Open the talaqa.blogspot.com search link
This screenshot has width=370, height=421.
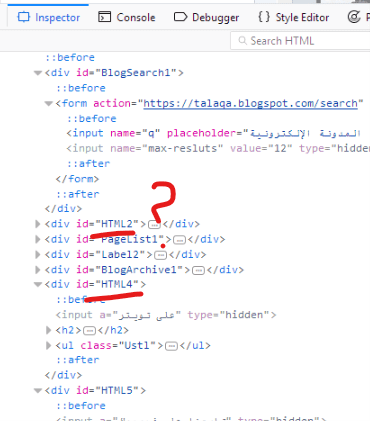pos(250,104)
